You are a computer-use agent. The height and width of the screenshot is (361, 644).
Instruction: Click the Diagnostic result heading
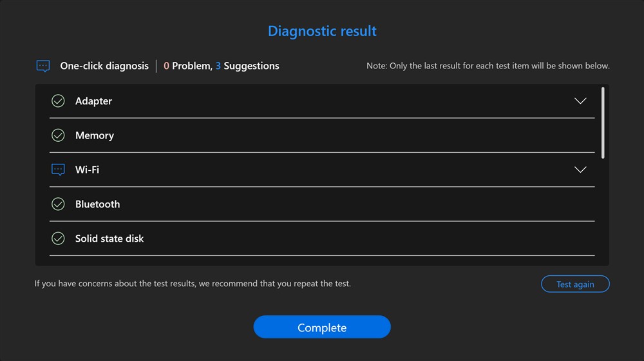[322, 31]
